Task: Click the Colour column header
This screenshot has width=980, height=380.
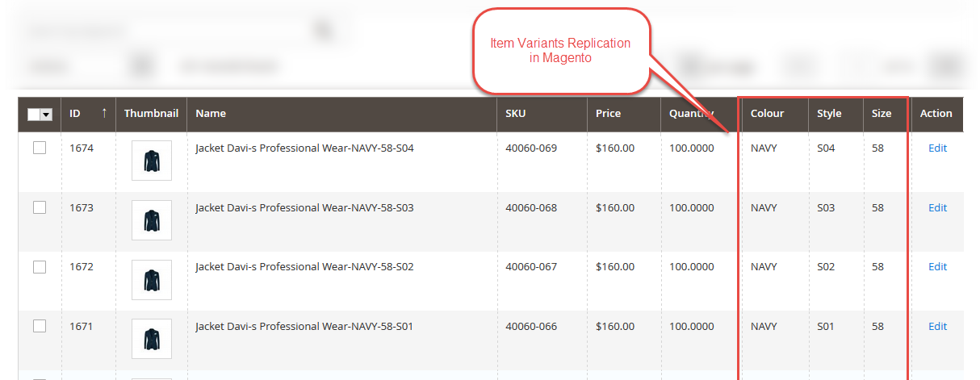Action: point(767,114)
